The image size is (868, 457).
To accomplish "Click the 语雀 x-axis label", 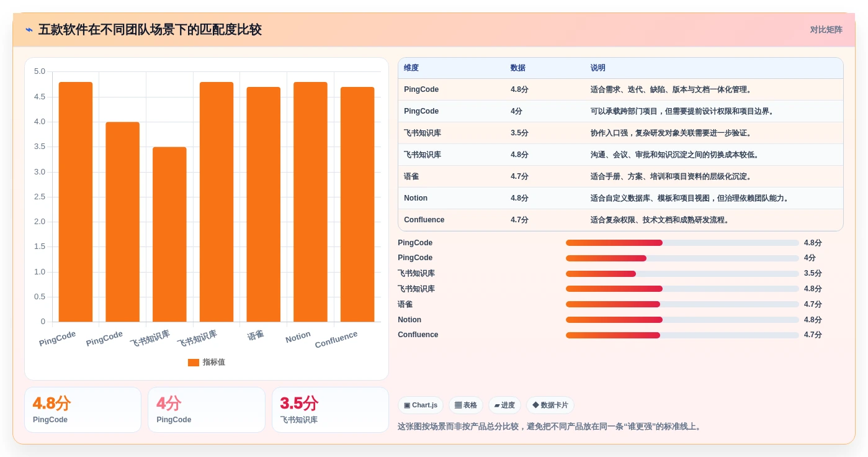I will coord(256,335).
